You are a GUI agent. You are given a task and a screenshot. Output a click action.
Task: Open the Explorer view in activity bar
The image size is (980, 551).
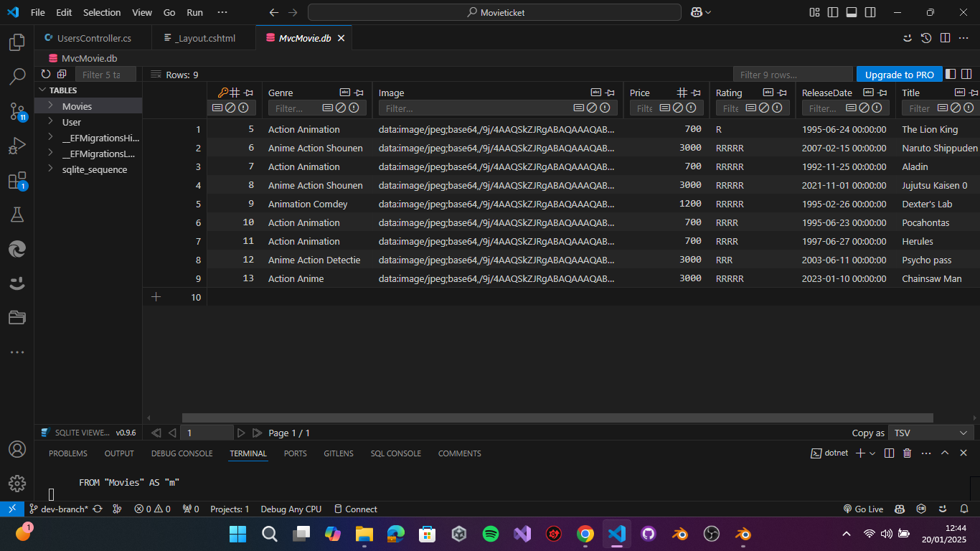click(x=17, y=42)
